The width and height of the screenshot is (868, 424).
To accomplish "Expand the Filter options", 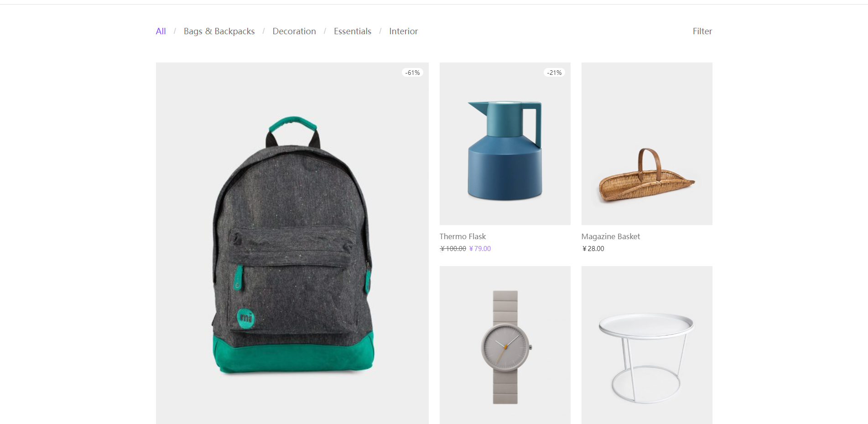I will click(x=702, y=31).
